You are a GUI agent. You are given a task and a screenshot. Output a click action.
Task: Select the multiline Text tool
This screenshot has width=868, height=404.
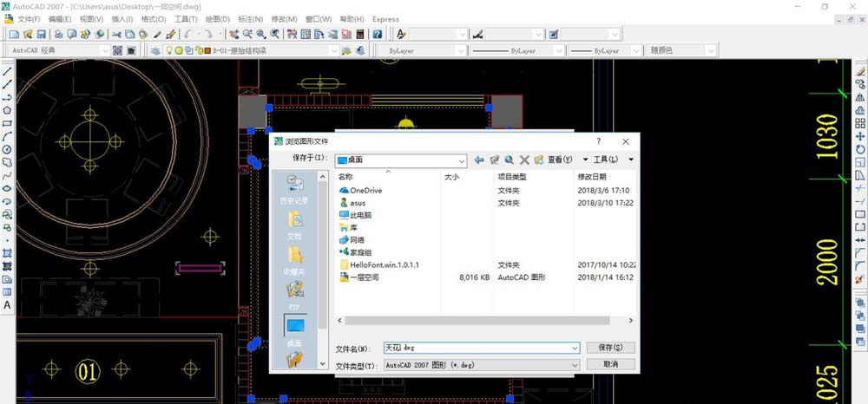[8, 305]
